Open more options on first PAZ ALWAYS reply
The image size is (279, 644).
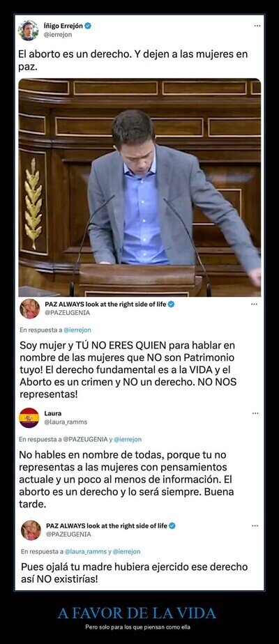coord(255,305)
